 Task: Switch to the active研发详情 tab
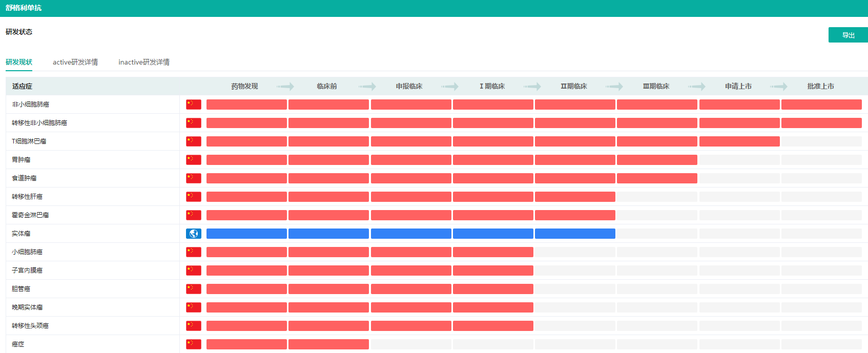point(75,62)
